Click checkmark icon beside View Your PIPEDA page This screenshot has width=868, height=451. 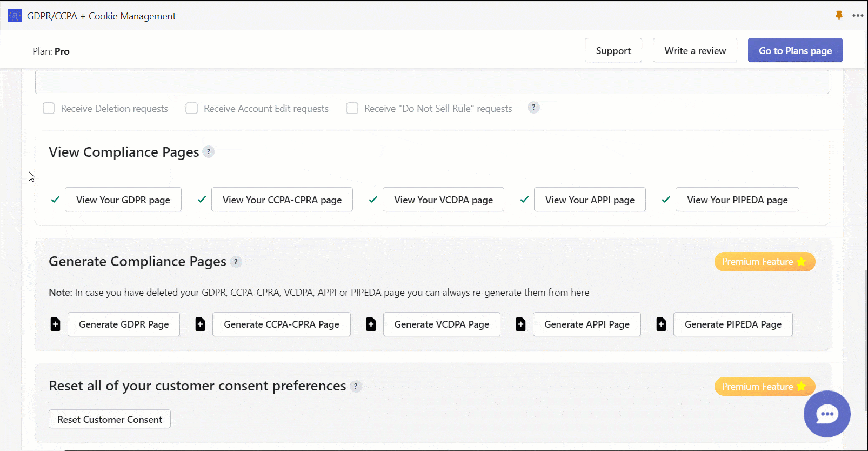coord(666,200)
